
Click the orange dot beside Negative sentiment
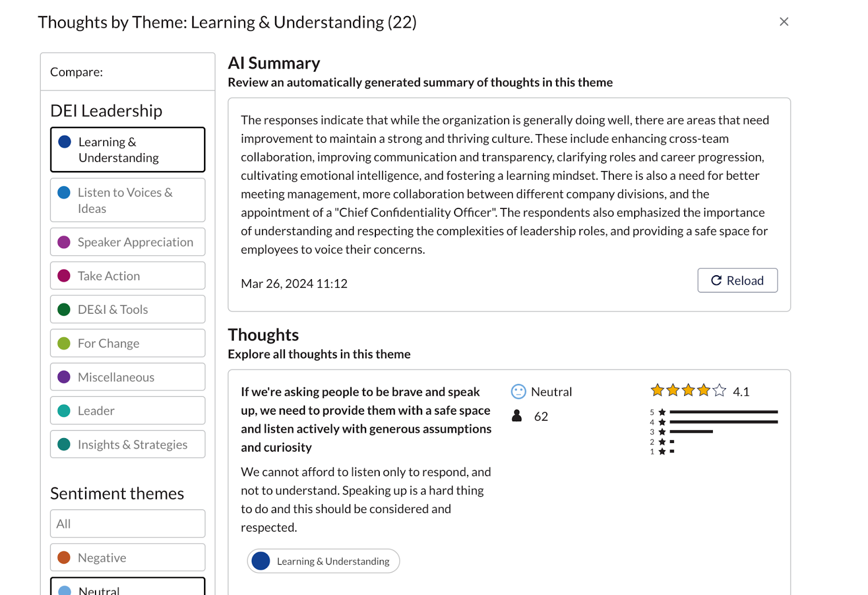(64, 558)
